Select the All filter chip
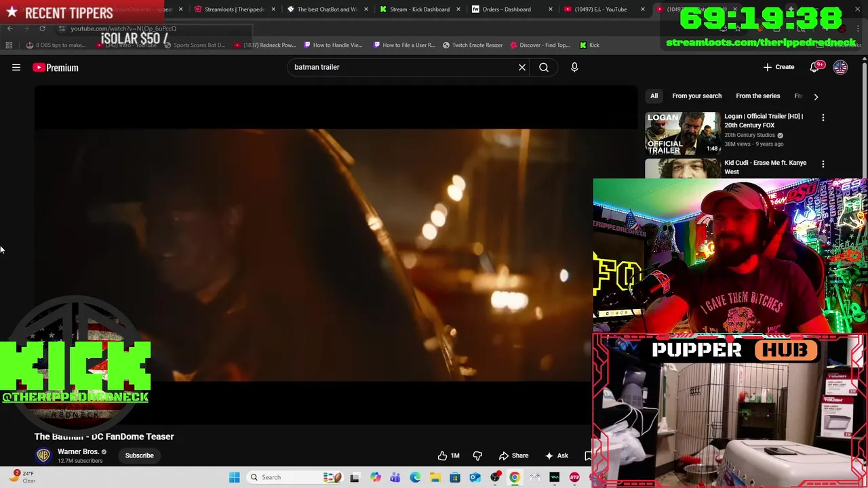This screenshot has height=488, width=868. (x=654, y=96)
